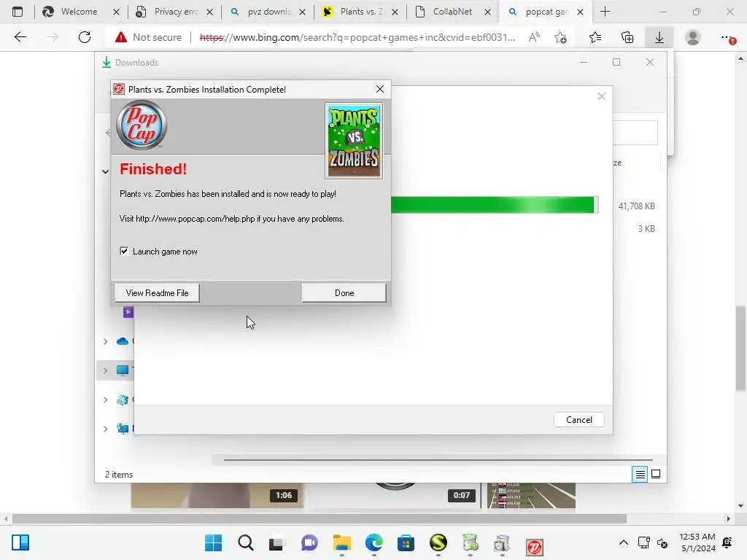Switch to the pvz download search tab
Image resolution: width=747 pixels, height=560 pixels.
(x=268, y=12)
